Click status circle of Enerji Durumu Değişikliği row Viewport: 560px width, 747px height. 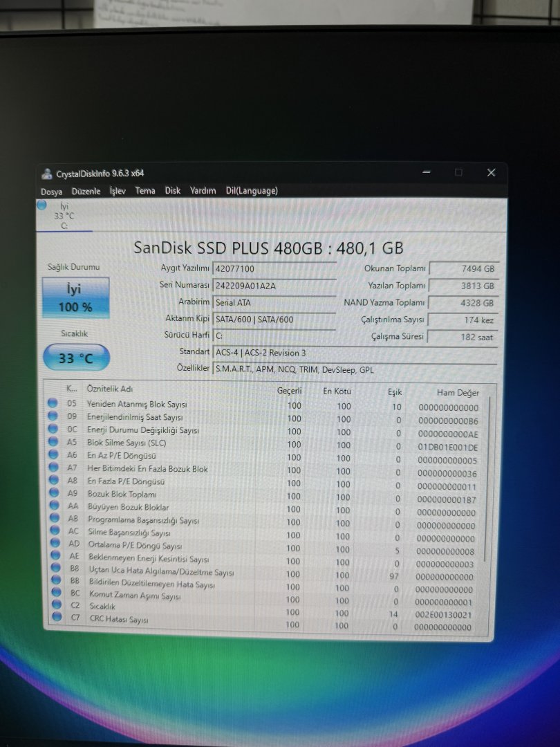[53, 429]
